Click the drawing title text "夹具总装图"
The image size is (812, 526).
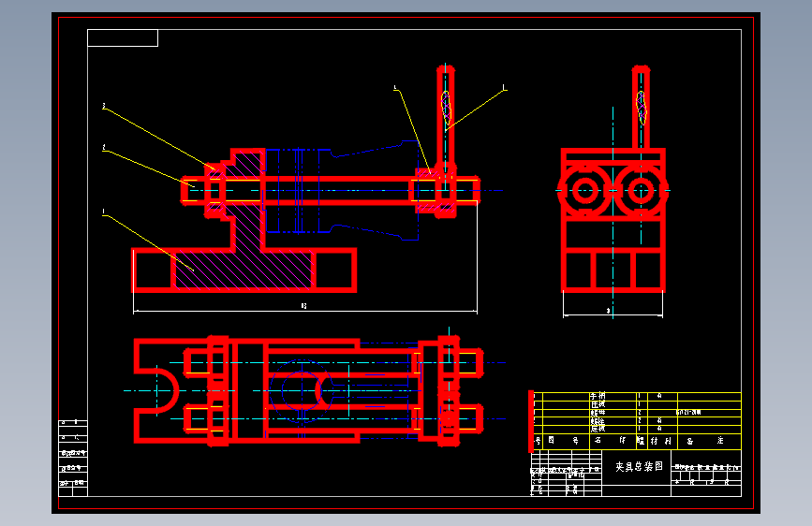pos(639,466)
